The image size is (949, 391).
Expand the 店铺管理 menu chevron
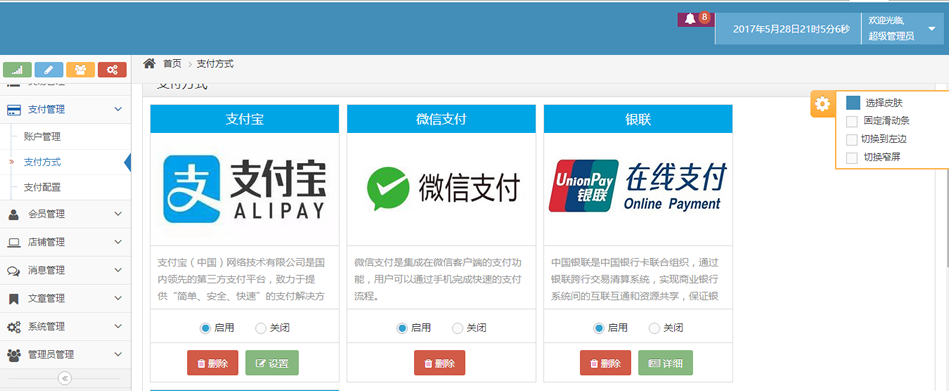click(118, 242)
